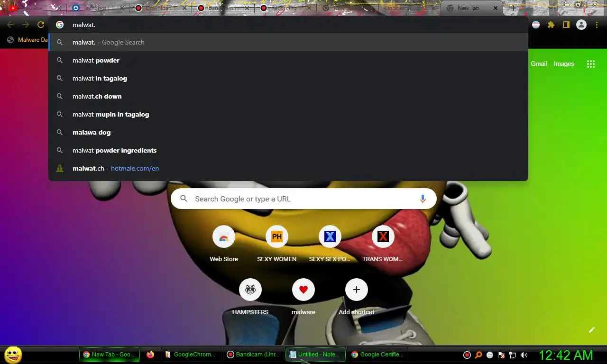Open the new tab plus button
This screenshot has width=607, height=364.
(513, 8)
